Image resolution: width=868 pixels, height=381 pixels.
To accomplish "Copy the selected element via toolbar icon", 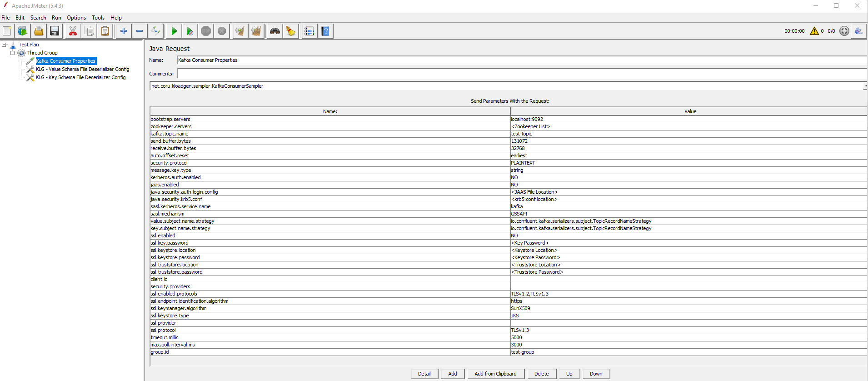I will pos(89,31).
